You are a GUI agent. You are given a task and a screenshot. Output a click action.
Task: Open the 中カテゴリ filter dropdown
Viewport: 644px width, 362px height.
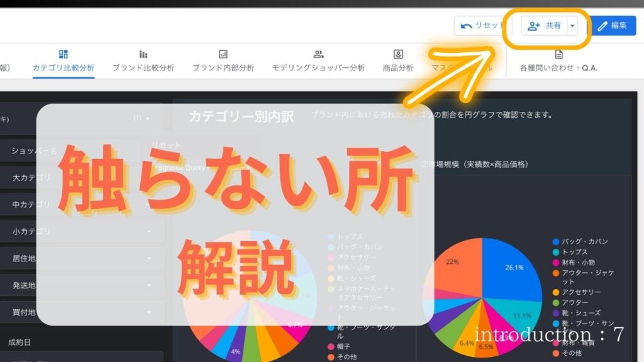82,204
